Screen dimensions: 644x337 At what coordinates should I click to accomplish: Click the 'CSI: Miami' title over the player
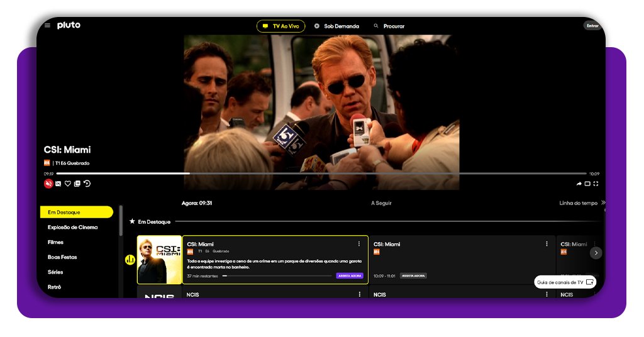pyautogui.click(x=67, y=150)
